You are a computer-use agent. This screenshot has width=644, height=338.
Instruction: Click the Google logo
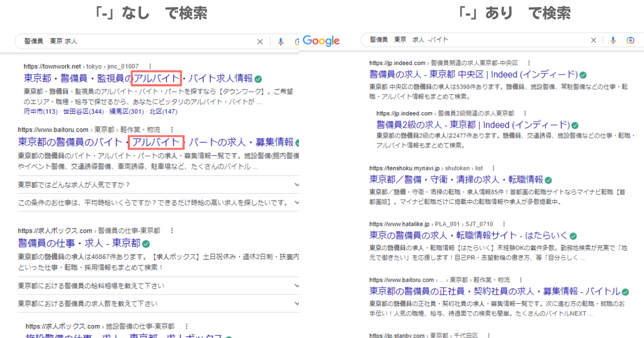(321, 41)
